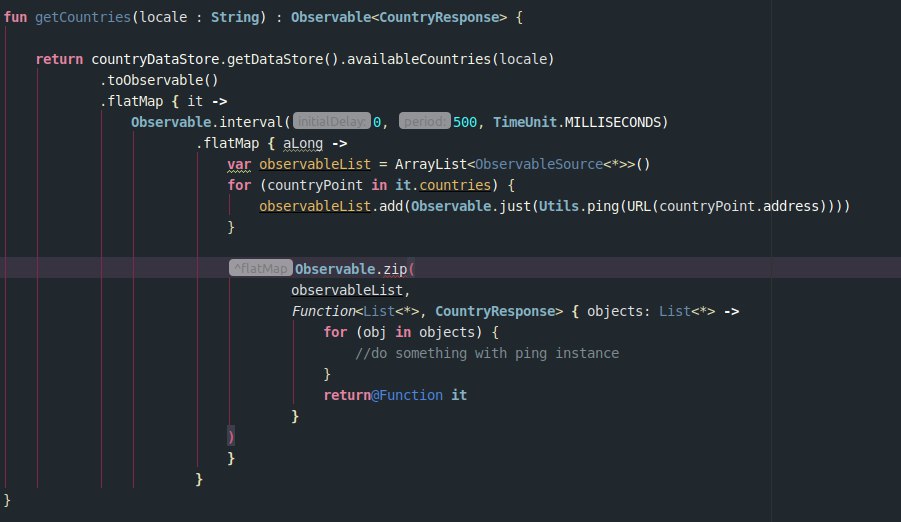This screenshot has height=522, width=901.
Task: Click observableList argument under zip
Action: click(347, 290)
